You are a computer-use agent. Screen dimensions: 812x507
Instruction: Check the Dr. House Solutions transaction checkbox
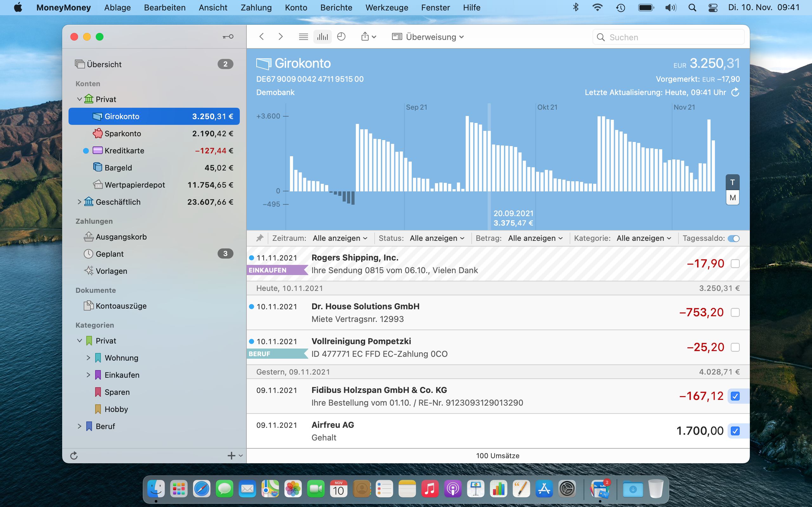pyautogui.click(x=735, y=312)
